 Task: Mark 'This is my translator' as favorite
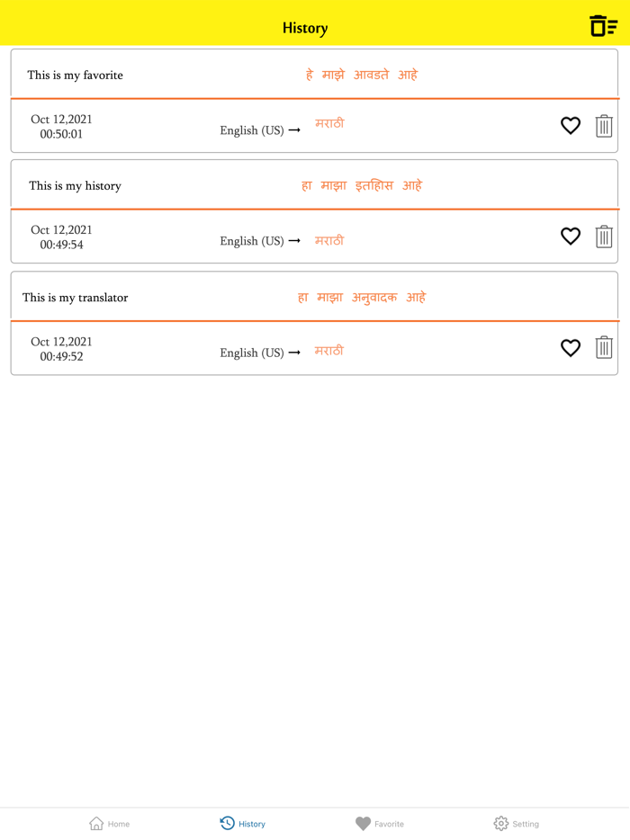(x=570, y=348)
